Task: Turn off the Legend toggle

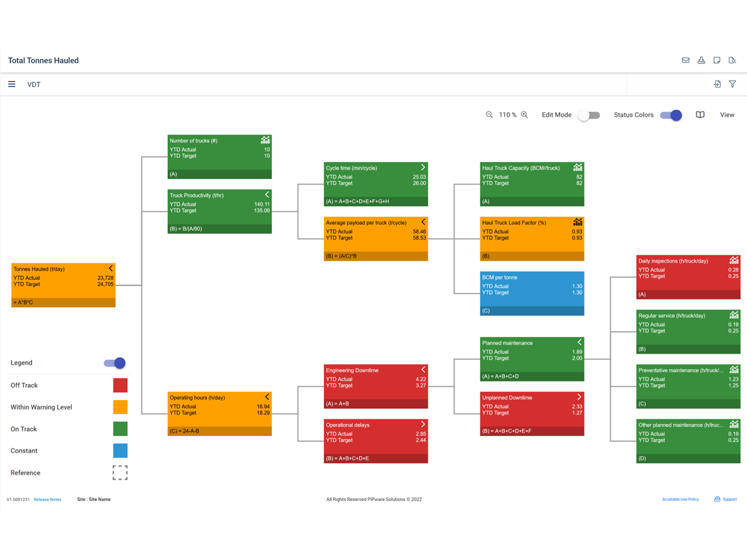Action: pyautogui.click(x=113, y=363)
